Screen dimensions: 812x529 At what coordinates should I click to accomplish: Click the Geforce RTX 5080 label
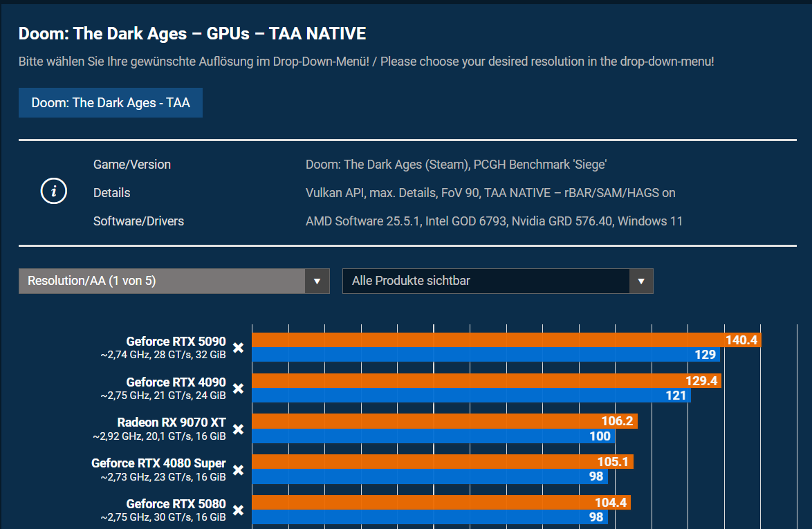[x=176, y=503]
